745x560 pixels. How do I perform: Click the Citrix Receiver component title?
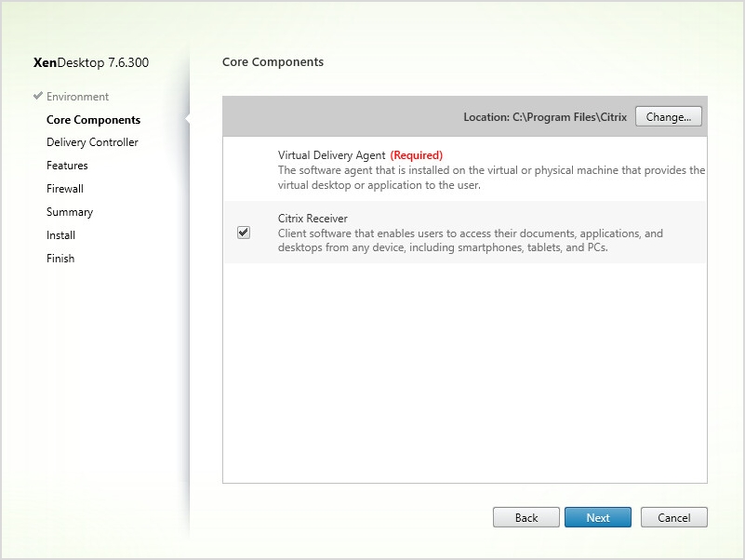coord(313,219)
